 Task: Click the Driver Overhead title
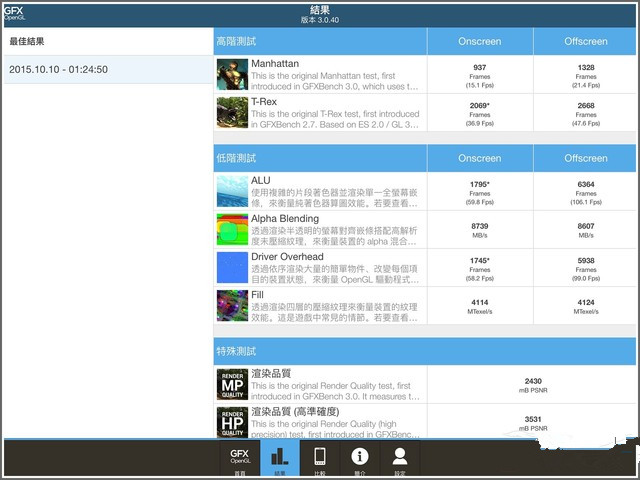[287, 257]
